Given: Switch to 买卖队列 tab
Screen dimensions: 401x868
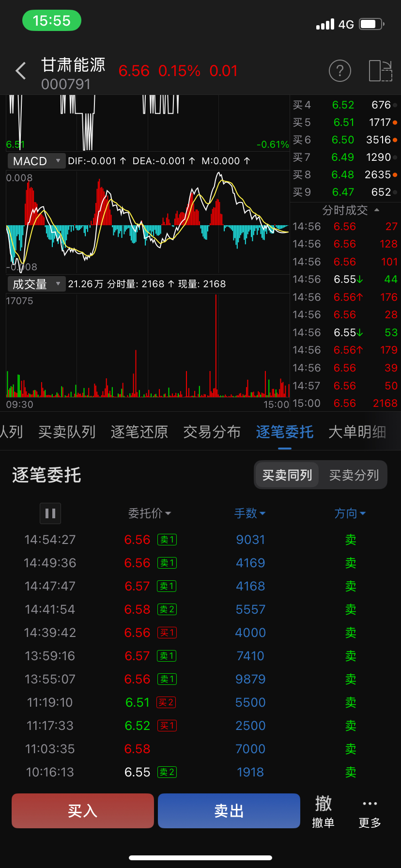Looking at the screenshot, I should click(67, 432).
